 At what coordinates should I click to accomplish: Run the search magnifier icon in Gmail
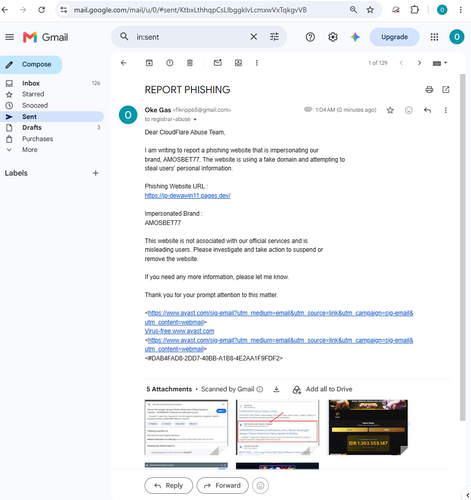(x=124, y=36)
